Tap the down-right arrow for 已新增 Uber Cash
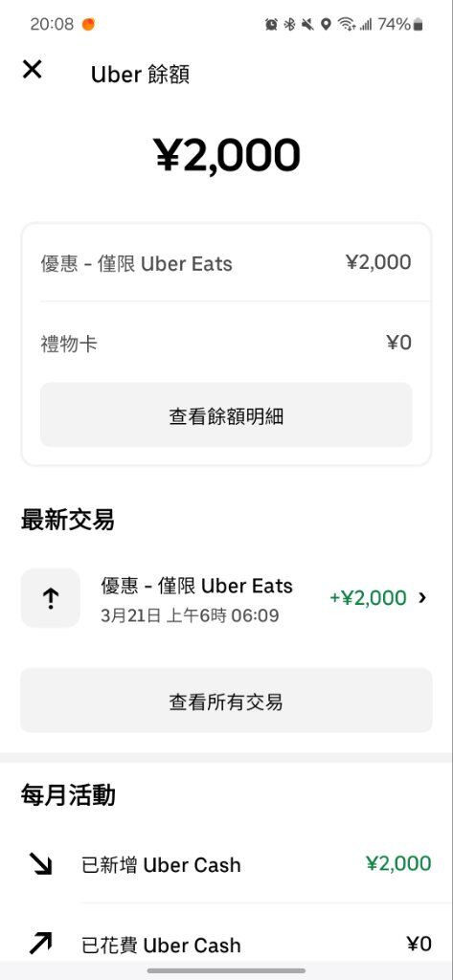Viewport: 453px width, 980px height. [40, 864]
